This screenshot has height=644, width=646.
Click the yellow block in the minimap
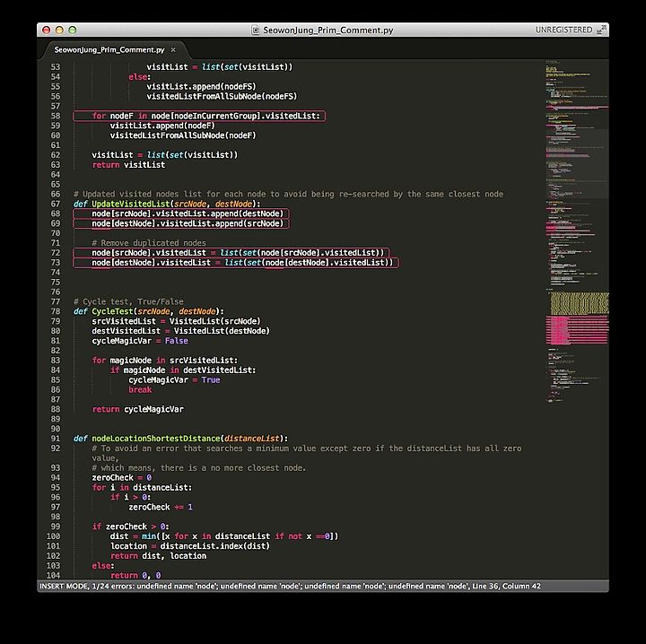tap(580, 303)
